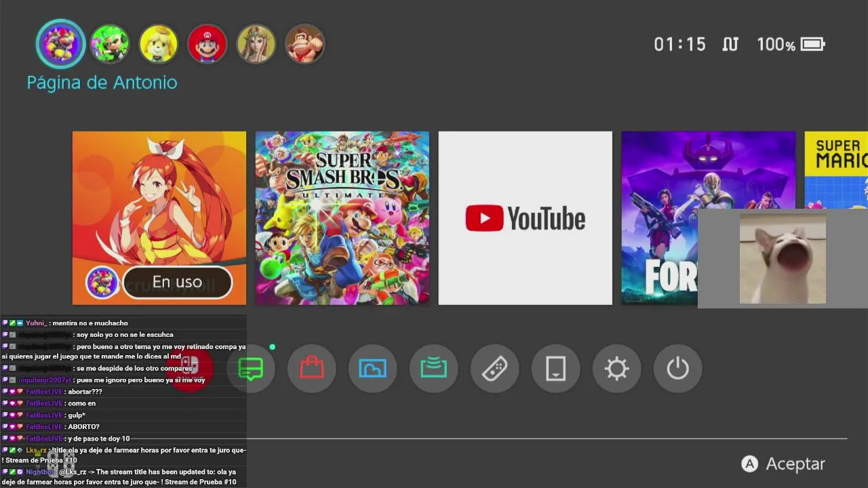Click the battery icon
Image resolution: width=868 pixels, height=488 pixels.
pos(813,45)
